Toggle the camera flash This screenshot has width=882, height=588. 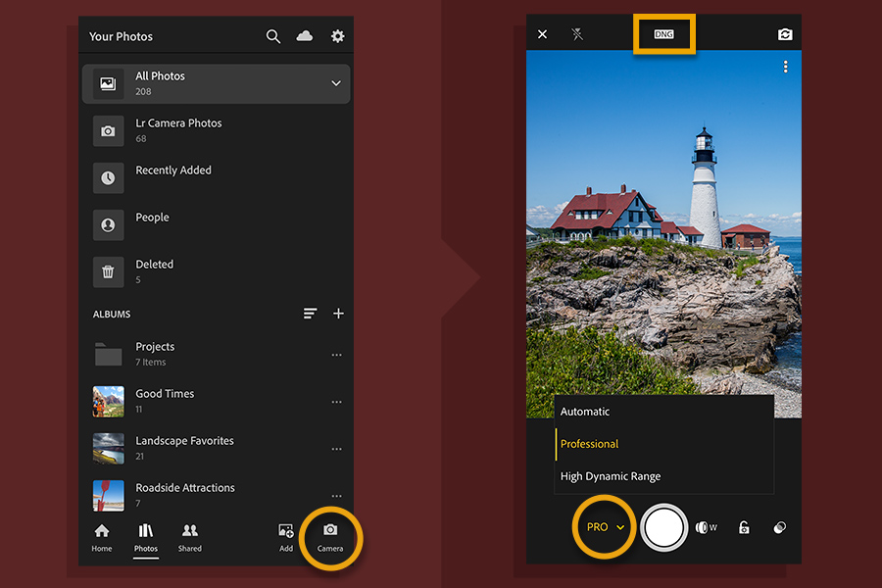coord(577,34)
